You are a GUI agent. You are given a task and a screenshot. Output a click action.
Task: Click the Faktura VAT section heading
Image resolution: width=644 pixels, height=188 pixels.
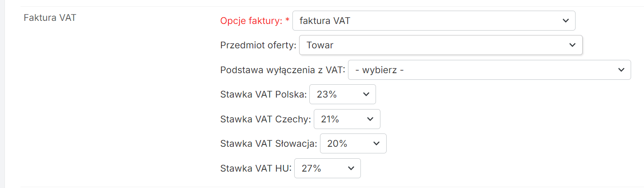coord(50,18)
